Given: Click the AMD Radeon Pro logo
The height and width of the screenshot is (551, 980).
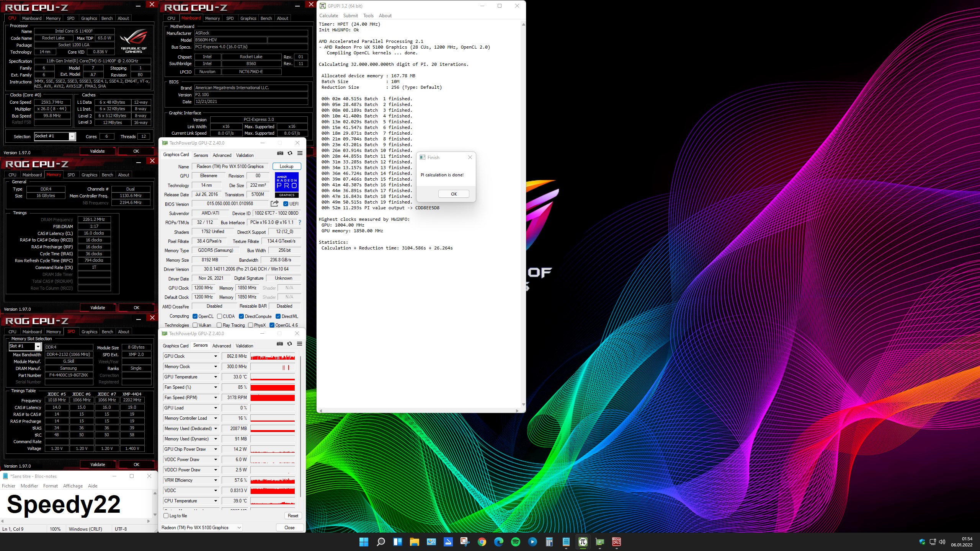Looking at the screenshot, I should coord(287,185).
